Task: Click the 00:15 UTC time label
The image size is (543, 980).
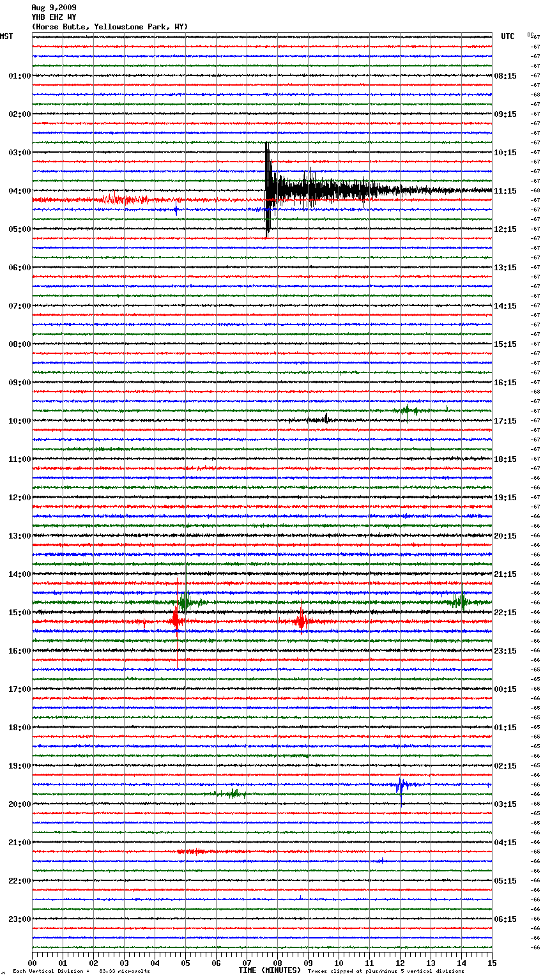Action: [x=505, y=689]
